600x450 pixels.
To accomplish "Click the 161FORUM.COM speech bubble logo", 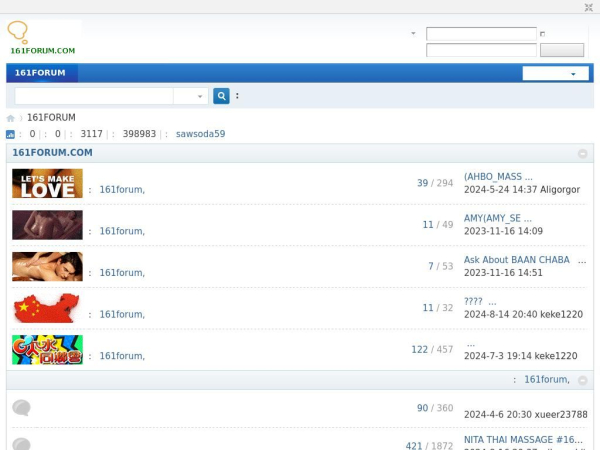I will pos(42,38).
